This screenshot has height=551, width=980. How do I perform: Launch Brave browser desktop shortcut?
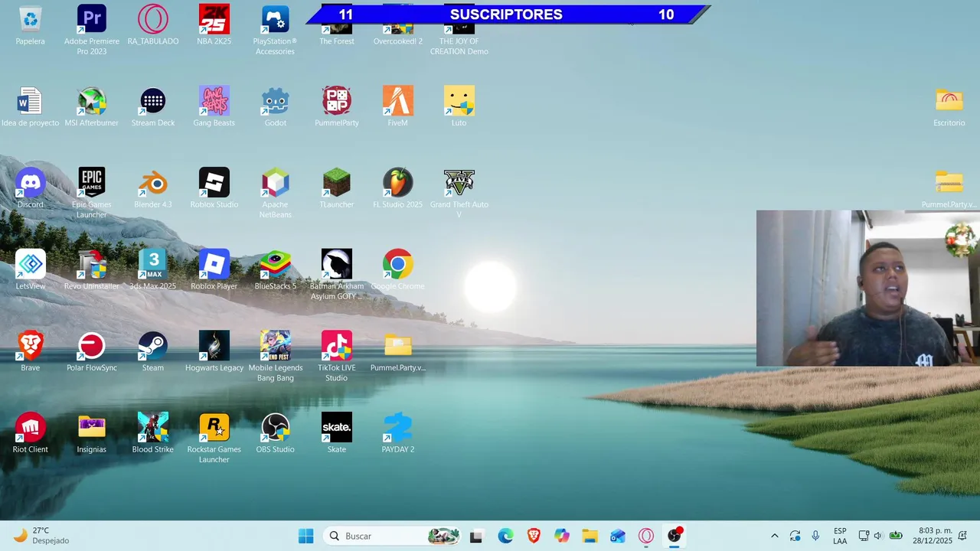pyautogui.click(x=31, y=346)
